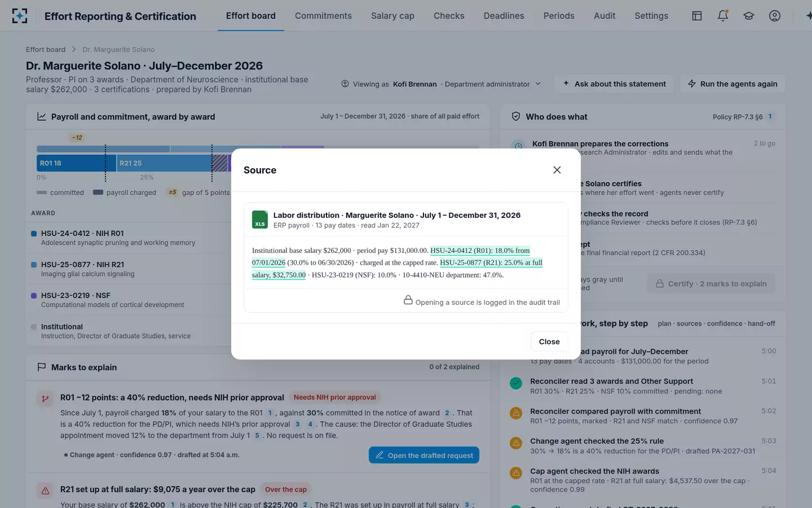Click the Needs NIH prior approval tag
The height and width of the screenshot is (508, 812).
tap(334, 397)
